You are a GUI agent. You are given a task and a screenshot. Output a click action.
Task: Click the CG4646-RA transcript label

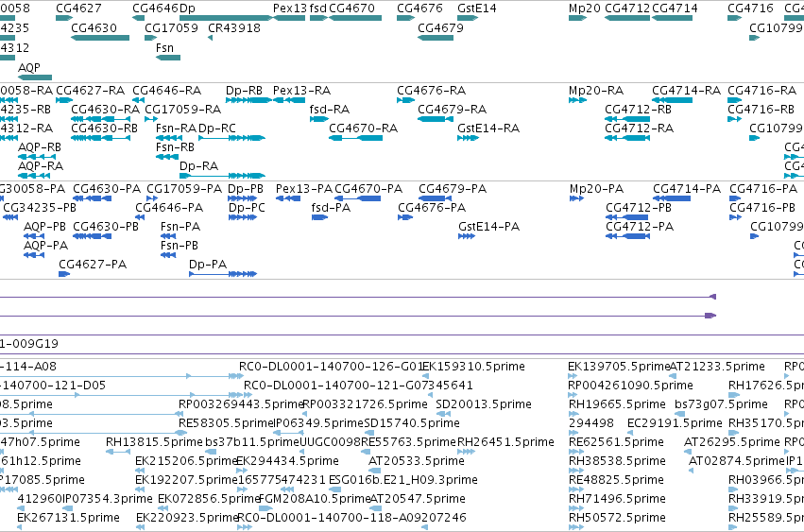point(166,91)
